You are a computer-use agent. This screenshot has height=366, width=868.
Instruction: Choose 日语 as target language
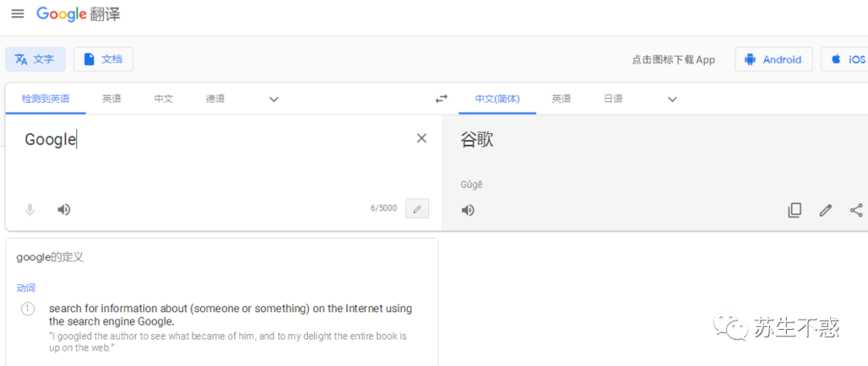[x=612, y=99]
